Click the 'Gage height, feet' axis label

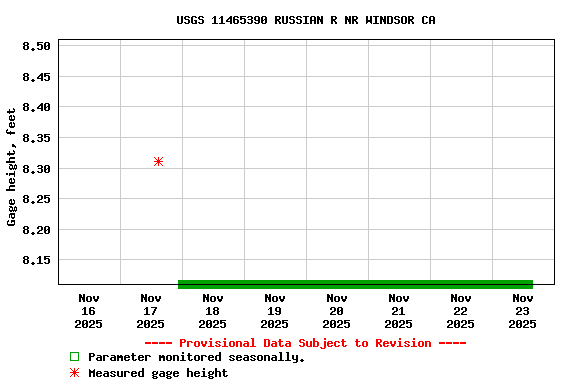click(x=11, y=167)
